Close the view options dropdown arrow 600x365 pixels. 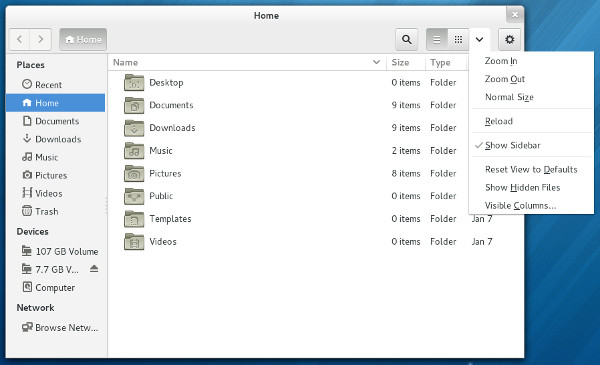(479, 39)
